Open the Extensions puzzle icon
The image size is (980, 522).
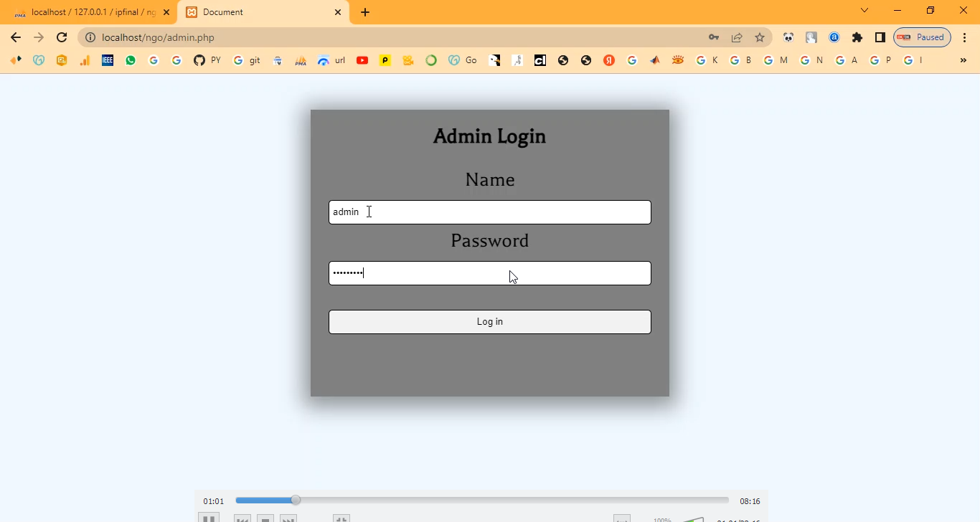point(857,37)
